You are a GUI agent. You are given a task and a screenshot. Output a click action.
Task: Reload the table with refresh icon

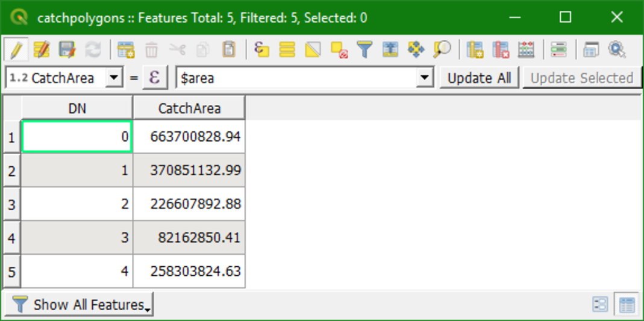(93, 50)
